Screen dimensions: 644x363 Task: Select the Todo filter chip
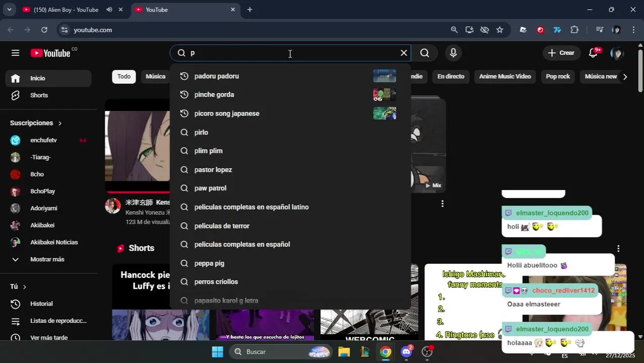click(124, 77)
